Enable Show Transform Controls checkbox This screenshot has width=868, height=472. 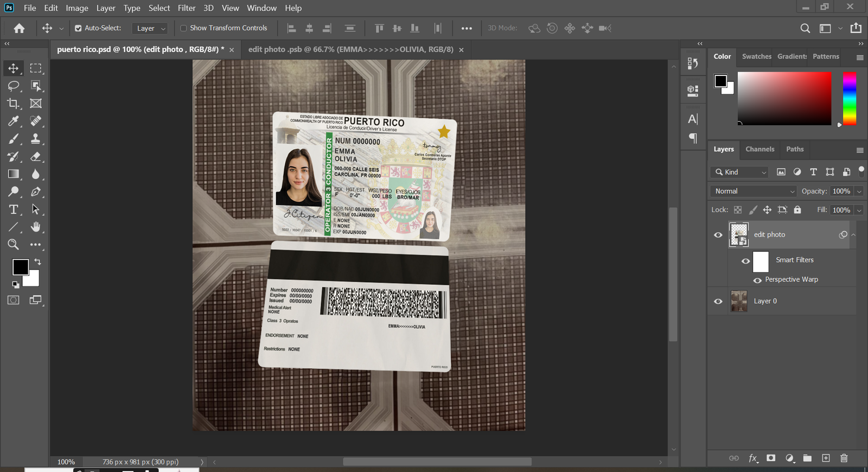[x=183, y=28]
